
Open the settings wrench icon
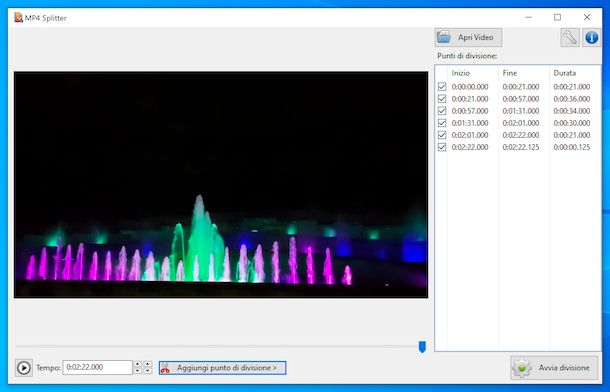pos(570,38)
